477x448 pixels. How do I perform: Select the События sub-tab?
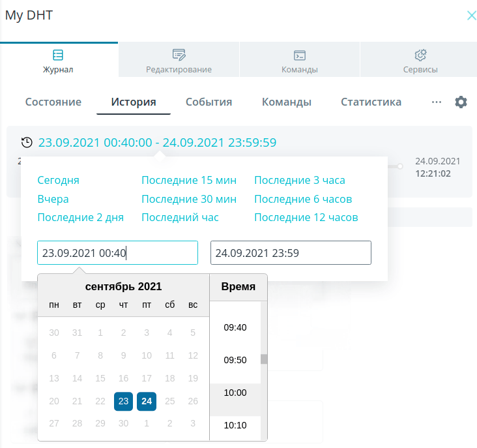pyautogui.click(x=209, y=102)
